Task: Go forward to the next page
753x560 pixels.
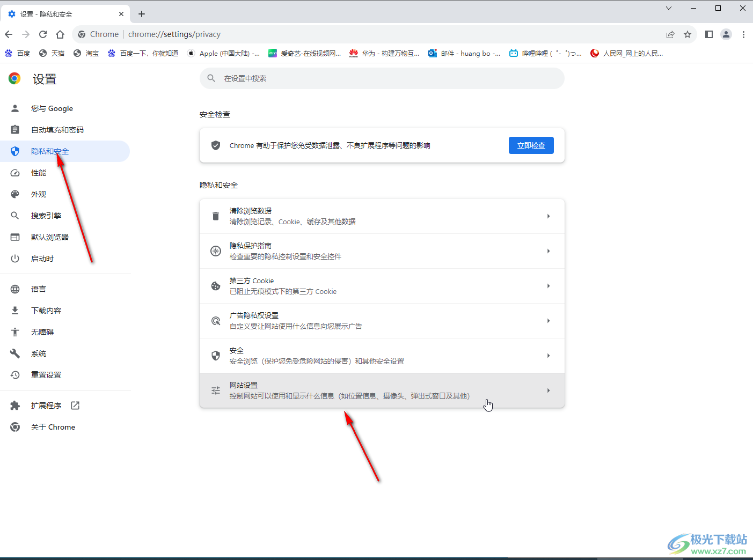Action: coord(26,34)
